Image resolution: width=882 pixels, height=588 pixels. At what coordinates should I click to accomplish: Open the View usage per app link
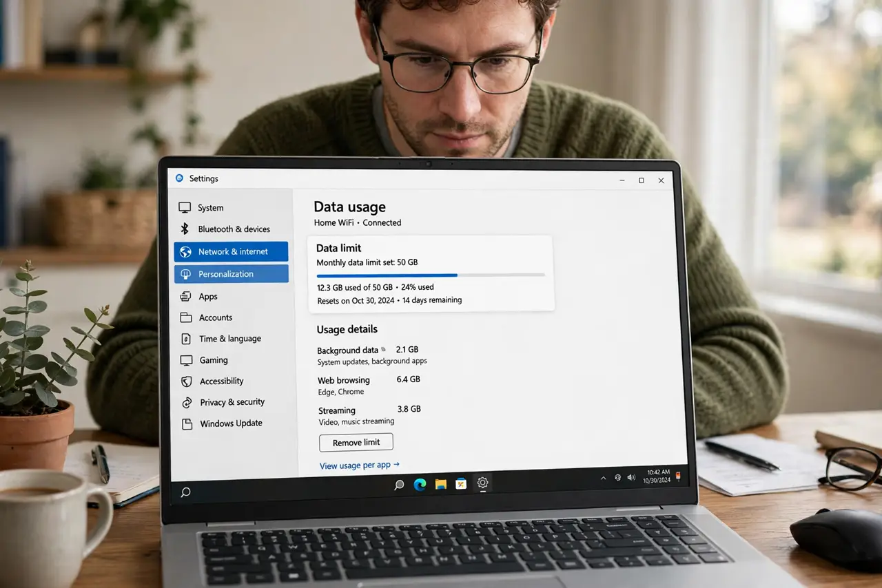pos(360,465)
